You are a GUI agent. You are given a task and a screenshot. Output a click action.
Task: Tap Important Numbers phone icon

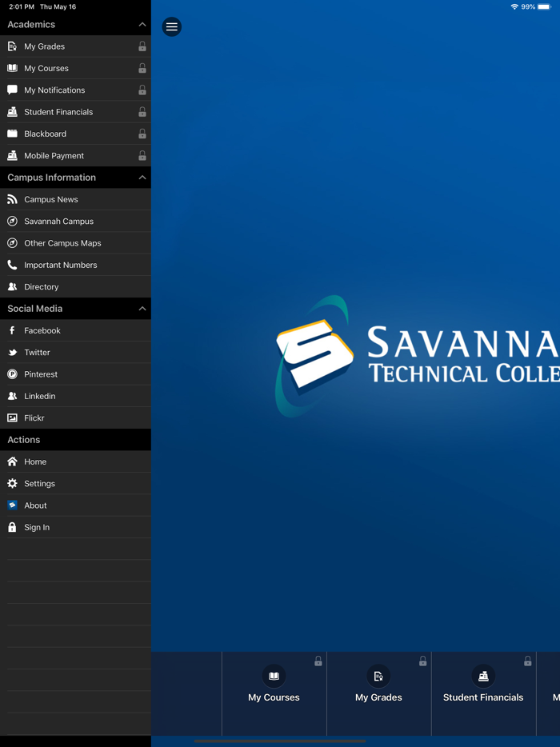click(12, 265)
